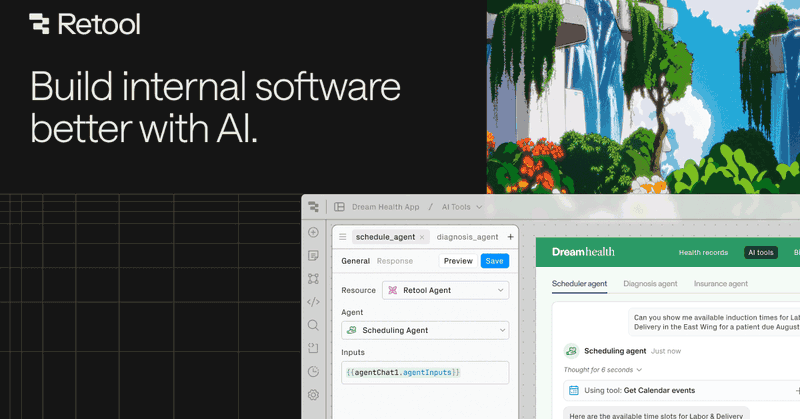Open the Component tree icon in the sidebar
The width and height of the screenshot is (800, 419).
coord(313,279)
